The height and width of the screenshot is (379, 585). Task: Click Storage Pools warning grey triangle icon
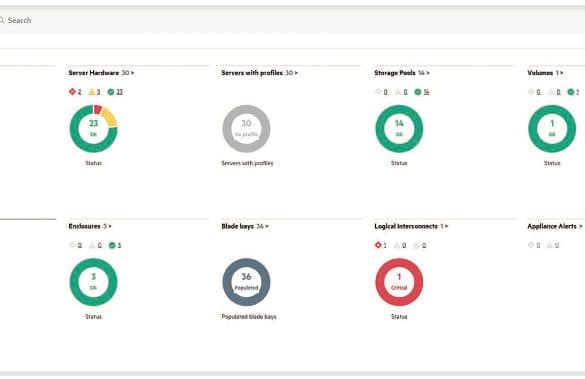coord(398,91)
